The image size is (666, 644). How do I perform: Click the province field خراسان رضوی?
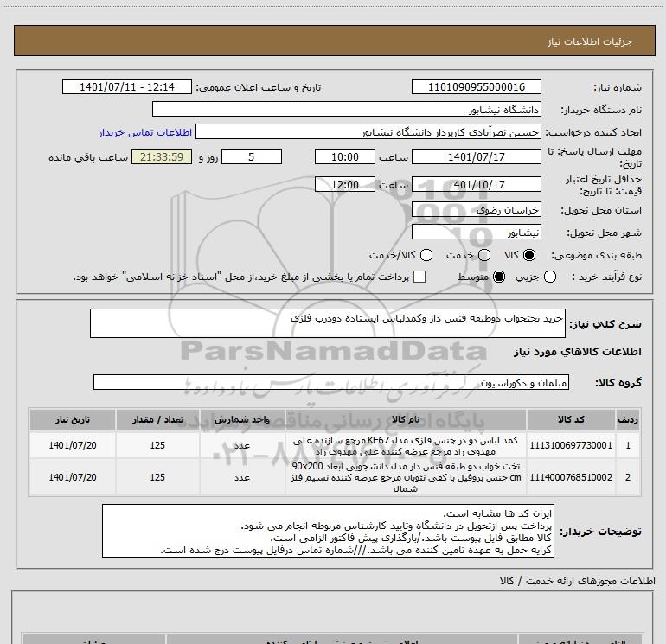(476, 209)
